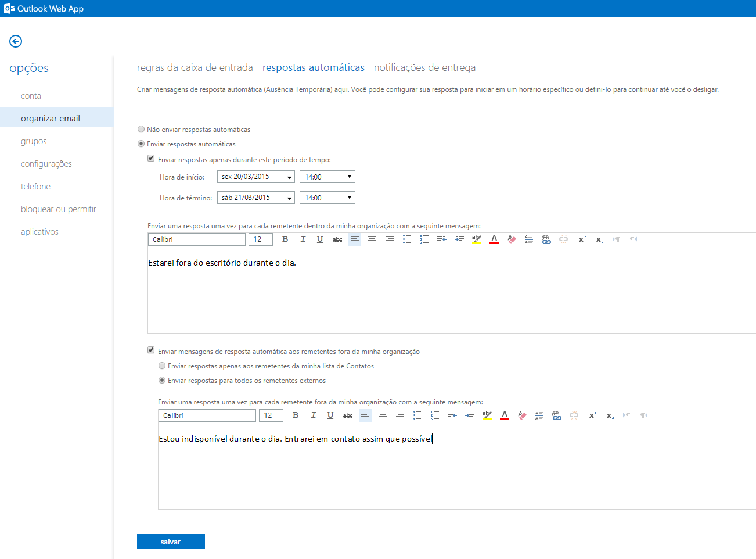Switch to 'respostas automáticas' tab
This screenshot has width=756, height=559.
[x=314, y=67]
